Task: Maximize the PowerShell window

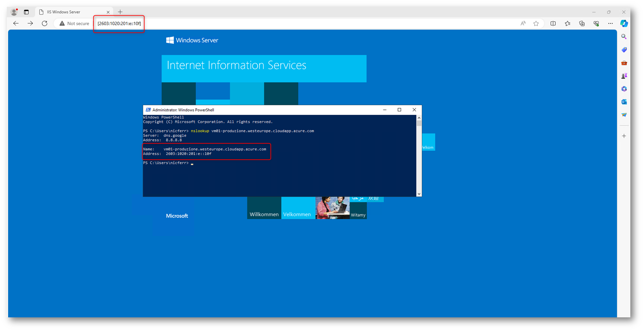Action: point(399,110)
